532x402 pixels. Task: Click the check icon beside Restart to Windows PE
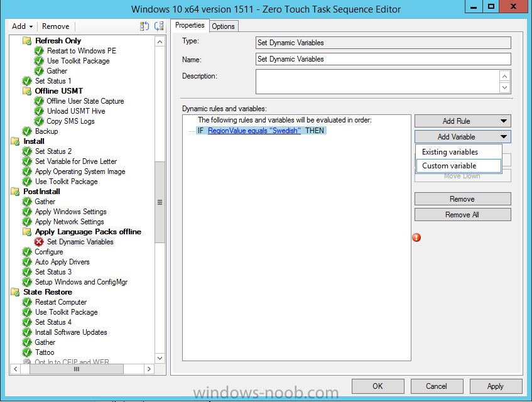pyautogui.click(x=39, y=51)
